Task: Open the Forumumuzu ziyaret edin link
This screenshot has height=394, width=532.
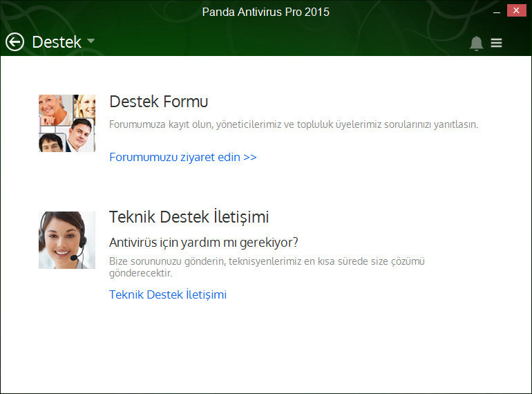Action: coord(183,157)
